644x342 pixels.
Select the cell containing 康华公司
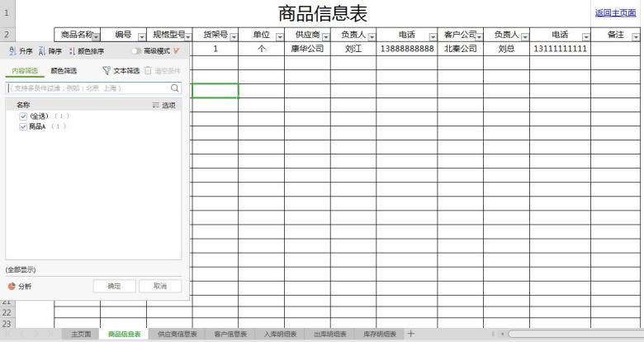click(x=307, y=49)
